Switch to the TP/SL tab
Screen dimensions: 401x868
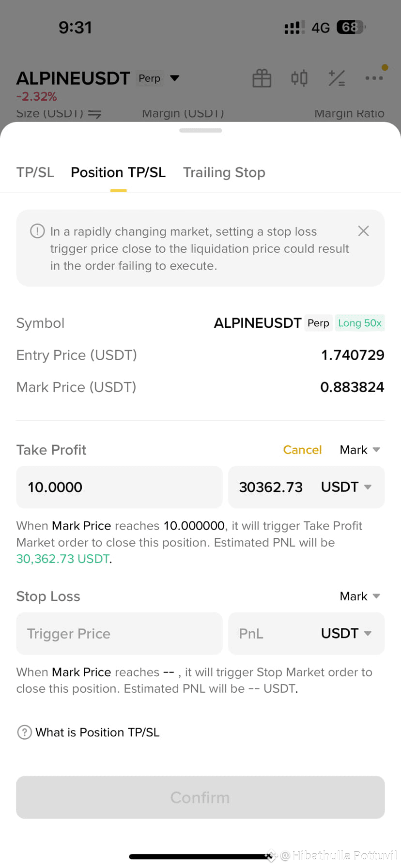(x=35, y=172)
